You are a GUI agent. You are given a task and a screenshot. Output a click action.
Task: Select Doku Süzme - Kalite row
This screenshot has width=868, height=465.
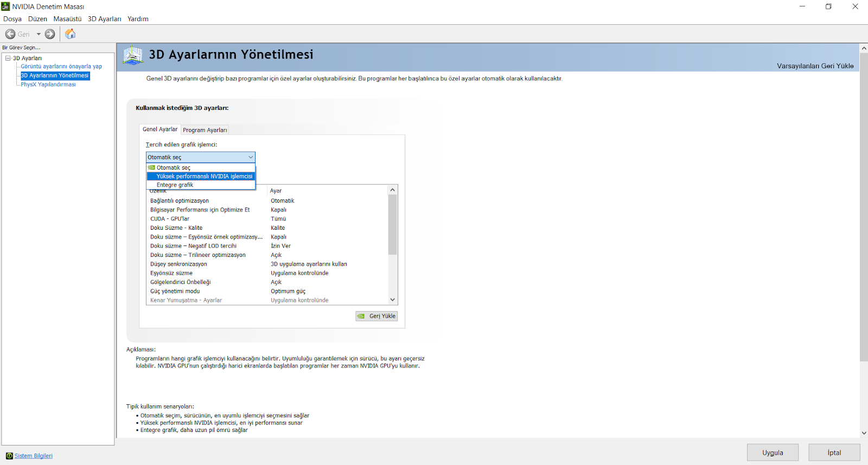pyautogui.click(x=267, y=228)
